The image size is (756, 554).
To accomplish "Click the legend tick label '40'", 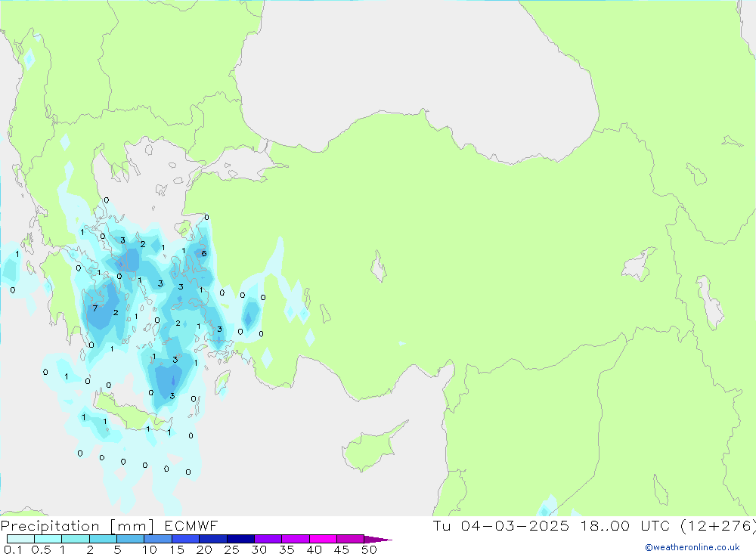I will pos(314,549).
